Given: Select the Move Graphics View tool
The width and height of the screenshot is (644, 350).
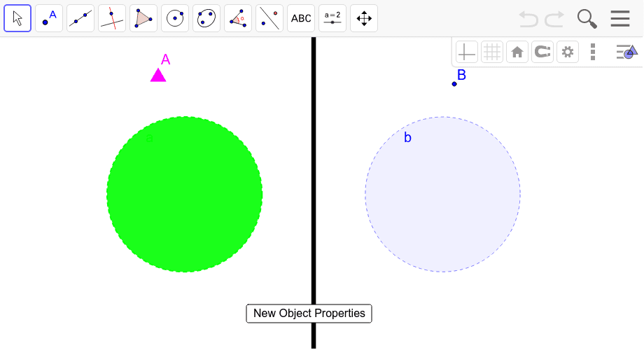Looking at the screenshot, I should coord(364,18).
